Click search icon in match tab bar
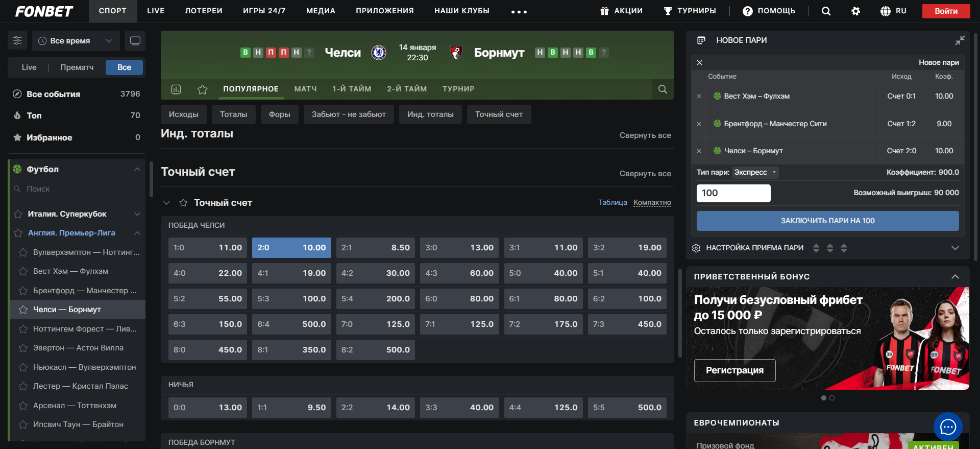Viewport: 980px width, 449px height. coord(663,89)
